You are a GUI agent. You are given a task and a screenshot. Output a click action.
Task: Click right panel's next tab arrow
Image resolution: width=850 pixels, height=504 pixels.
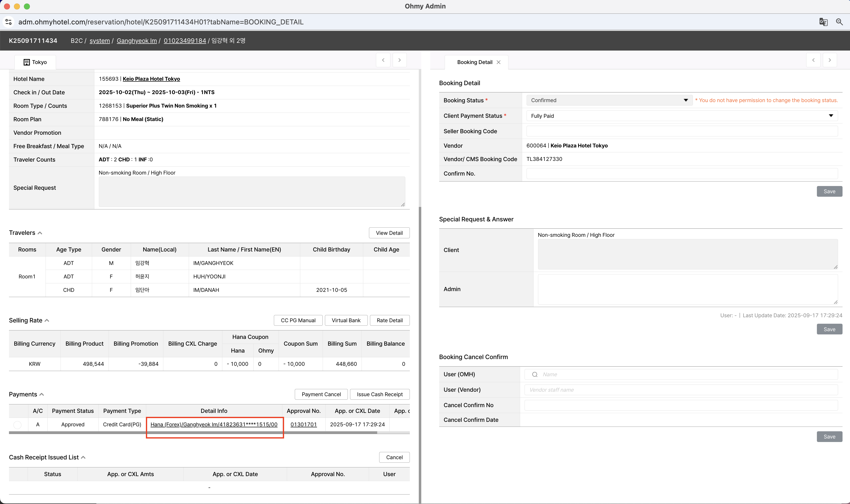[x=830, y=60]
